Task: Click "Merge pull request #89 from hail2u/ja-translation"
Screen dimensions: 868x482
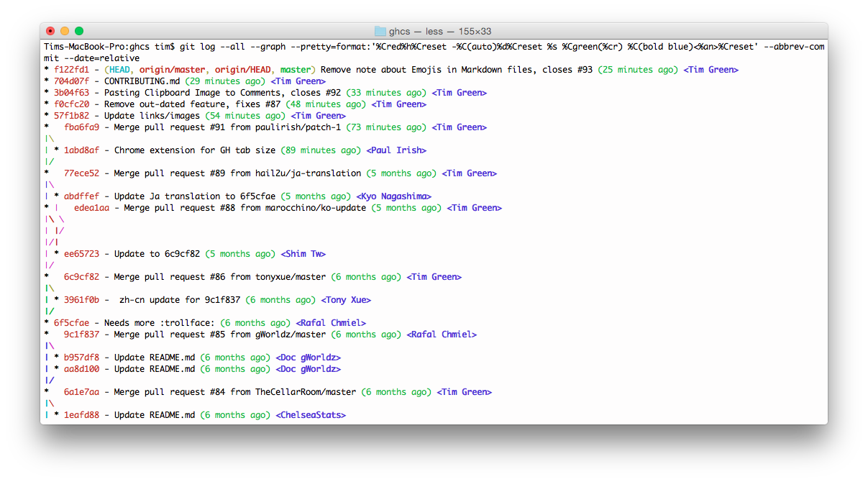Action: click(238, 173)
